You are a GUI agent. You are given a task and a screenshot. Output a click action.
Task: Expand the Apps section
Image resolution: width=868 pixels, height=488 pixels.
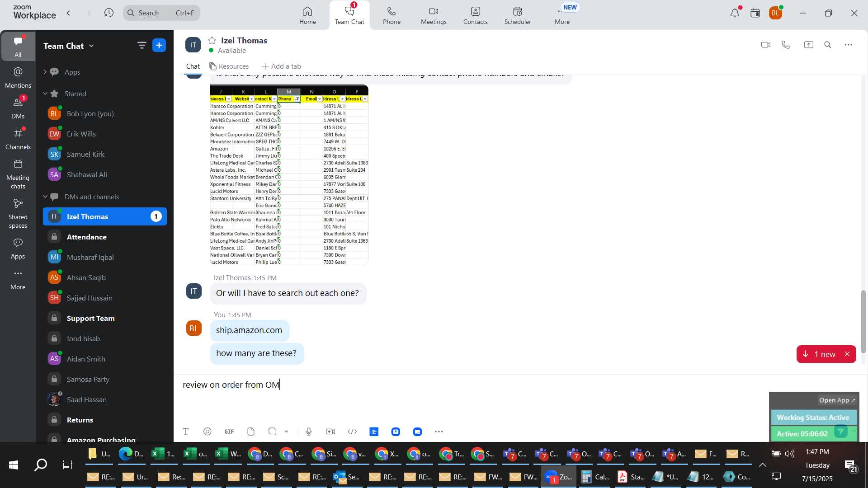click(x=45, y=72)
